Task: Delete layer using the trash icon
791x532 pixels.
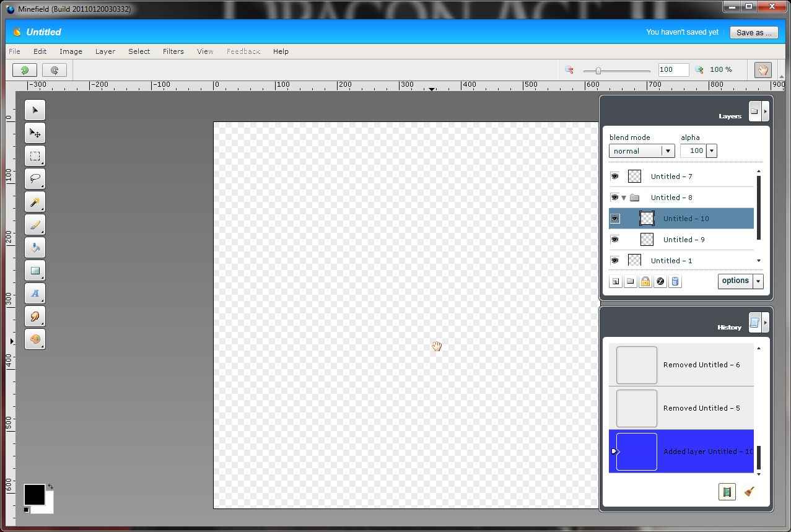Action: pos(675,282)
